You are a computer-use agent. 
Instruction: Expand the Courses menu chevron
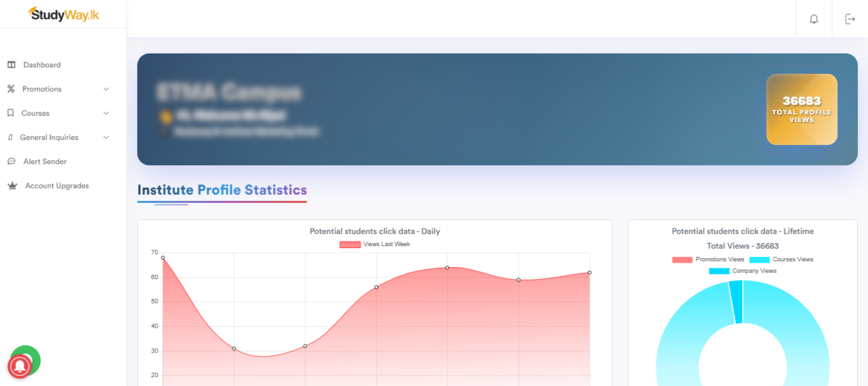(x=106, y=113)
